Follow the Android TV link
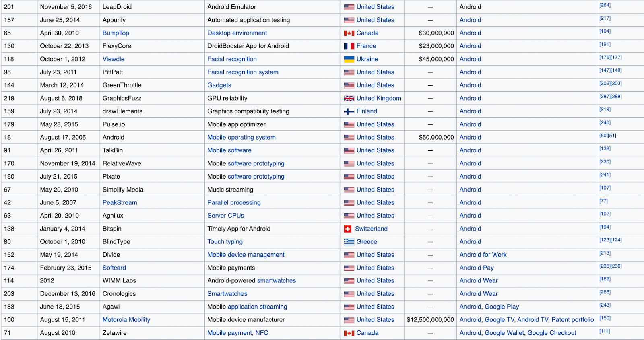The width and height of the screenshot is (644, 340). [x=533, y=320]
